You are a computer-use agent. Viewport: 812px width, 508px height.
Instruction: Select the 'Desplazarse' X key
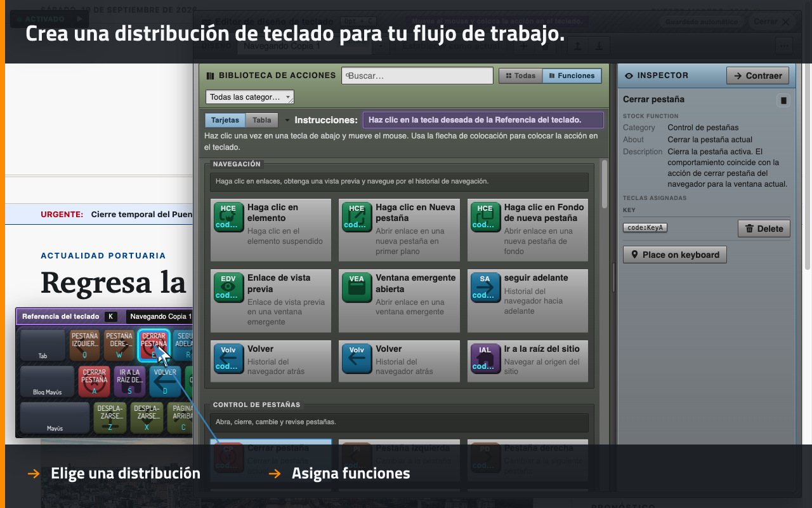tap(147, 418)
